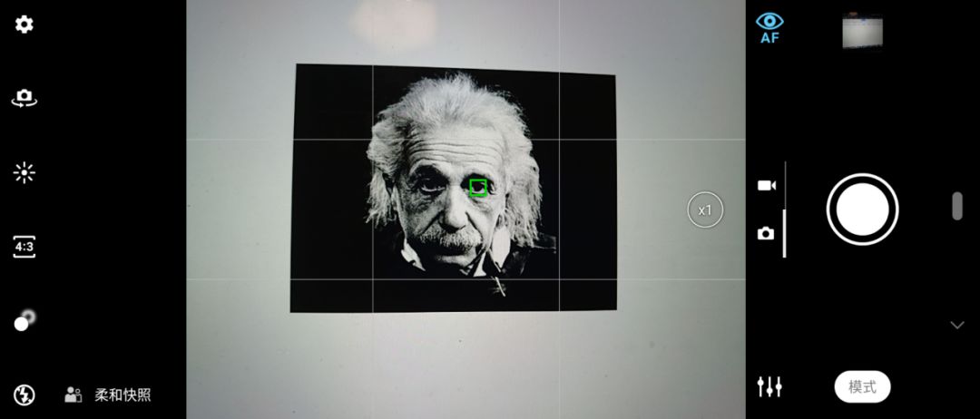Change the 4:3 aspect ratio
The width and height of the screenshot is (980, 419).
point(24,247)
